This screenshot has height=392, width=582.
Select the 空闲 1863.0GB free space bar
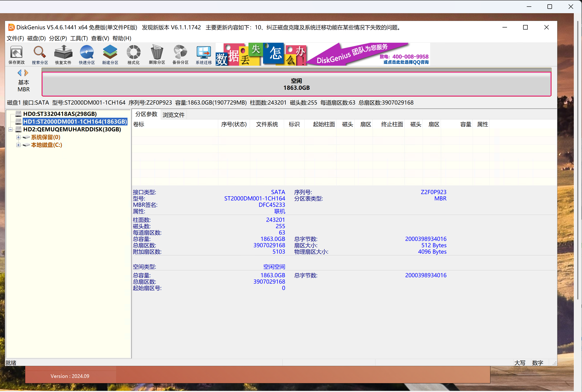click(296, 84)
